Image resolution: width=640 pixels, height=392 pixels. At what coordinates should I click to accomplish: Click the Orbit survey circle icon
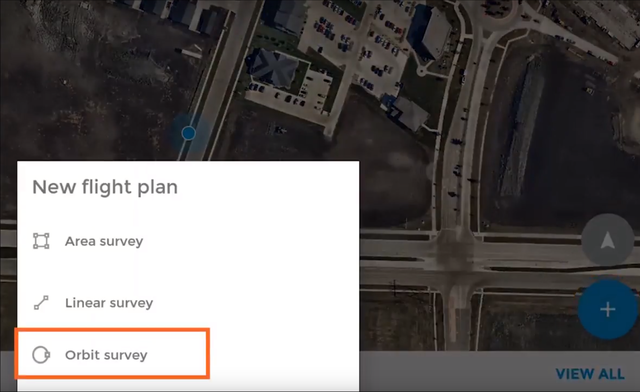(41, 355)
